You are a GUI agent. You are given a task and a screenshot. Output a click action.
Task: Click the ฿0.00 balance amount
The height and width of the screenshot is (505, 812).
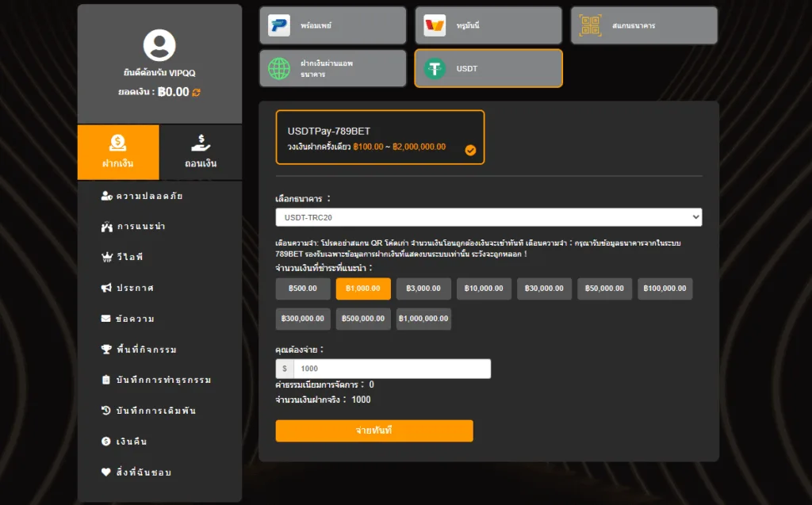(x=174, y=92)
